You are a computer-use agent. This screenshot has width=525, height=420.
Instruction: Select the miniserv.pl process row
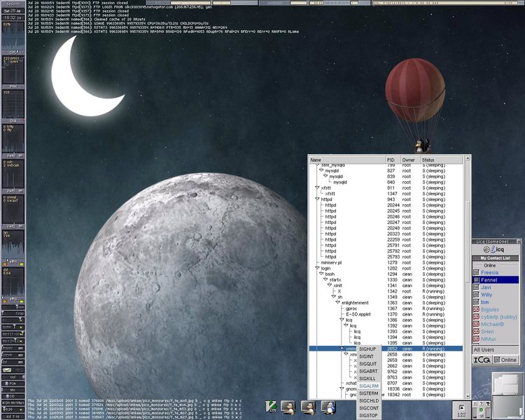pos(386,262)
